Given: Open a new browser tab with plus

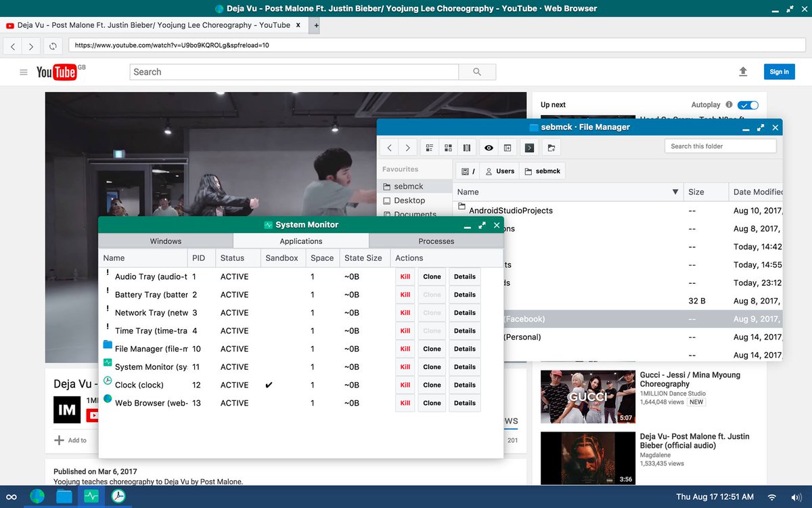Looking at the screenshot, I should pyautogui.click(x=316, y=26).
